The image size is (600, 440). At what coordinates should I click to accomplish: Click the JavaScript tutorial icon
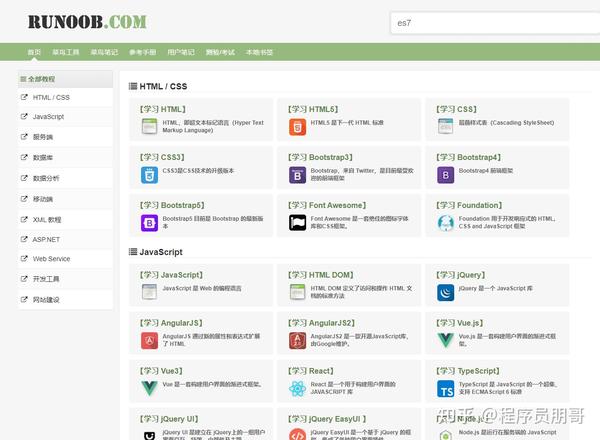[x=149, y=292]
